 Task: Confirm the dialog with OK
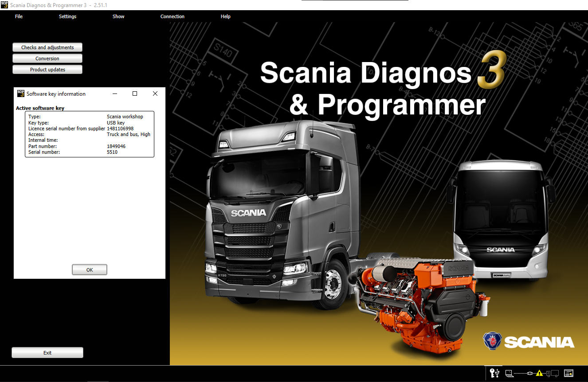click(x=90, y=270)
